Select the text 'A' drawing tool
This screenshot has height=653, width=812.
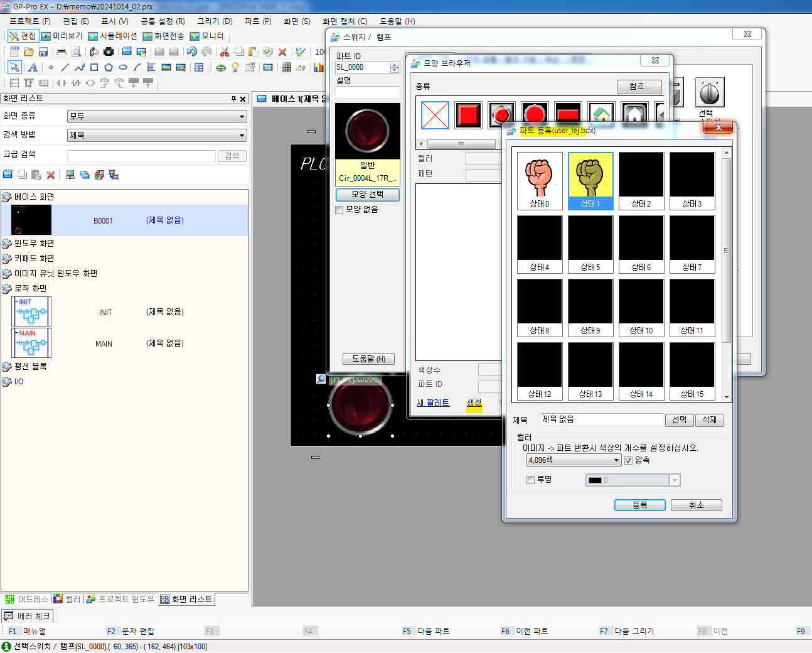click(x=33, y=67)
